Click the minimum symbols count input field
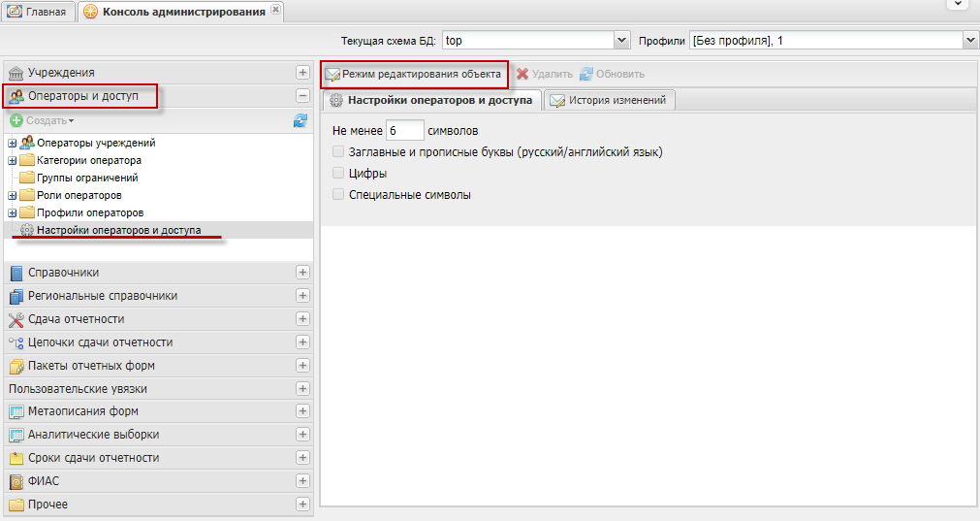 (404, 130)
